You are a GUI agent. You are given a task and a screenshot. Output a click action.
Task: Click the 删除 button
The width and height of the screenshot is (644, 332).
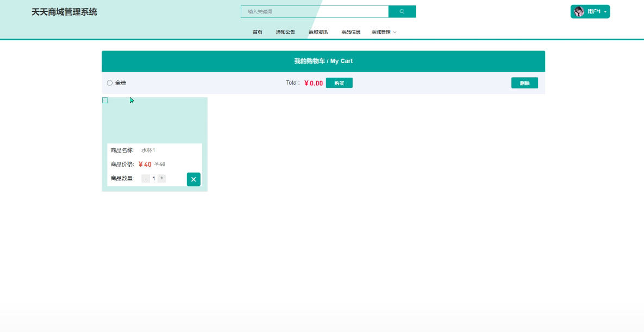[x=524, y=83]
